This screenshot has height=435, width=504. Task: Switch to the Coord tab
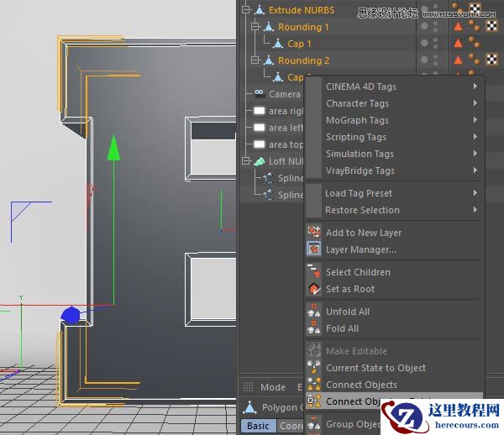tap(291, 426)
